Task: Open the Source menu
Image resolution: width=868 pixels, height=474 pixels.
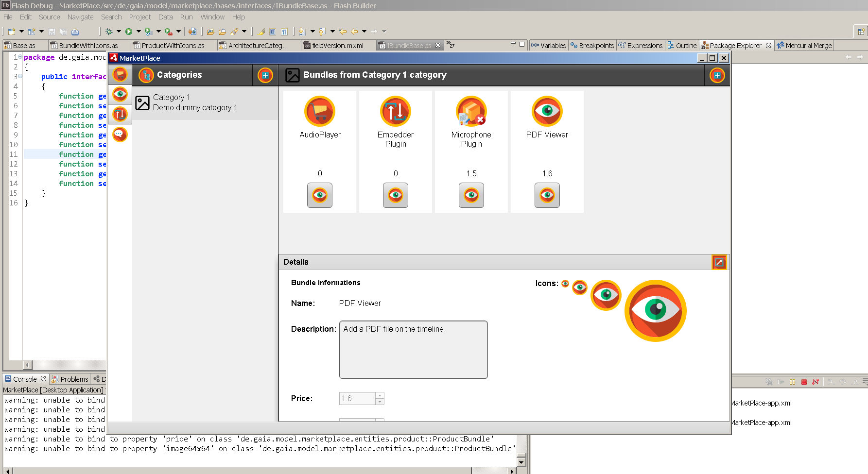Action: tap(50, 17)
